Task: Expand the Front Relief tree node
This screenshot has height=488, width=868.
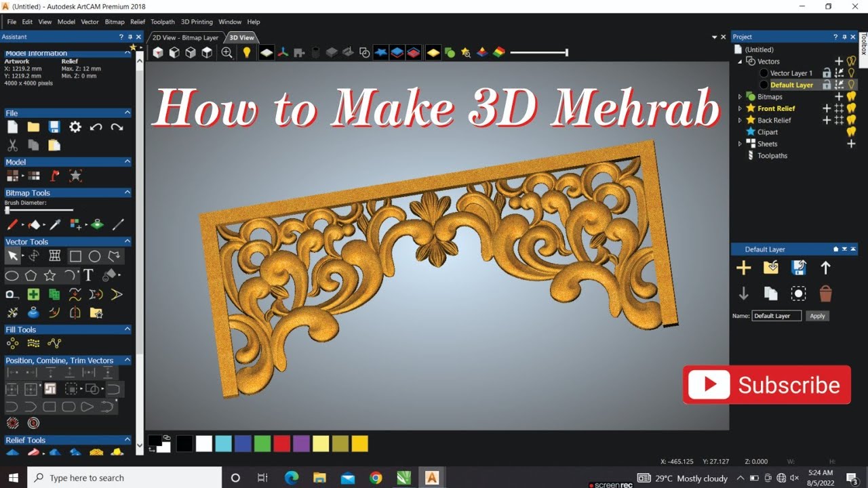Action: coord(740,108)
